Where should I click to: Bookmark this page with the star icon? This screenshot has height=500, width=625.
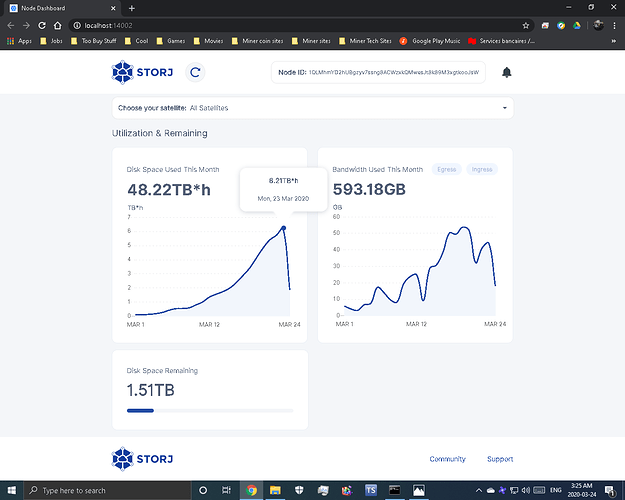[527, 24]
